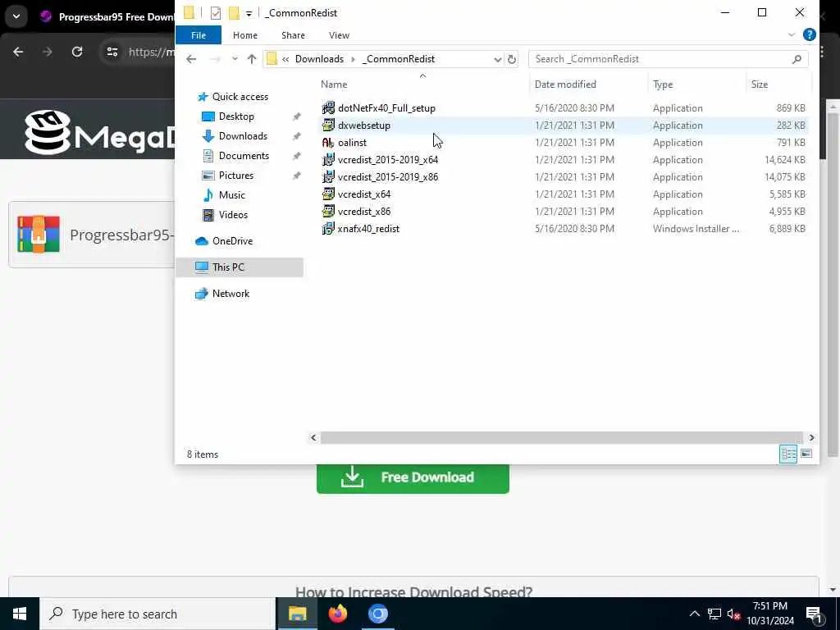Select Music in the navigation pane
Image resolution: width=840 pixels, height=630 pixels.
[231, 195]
